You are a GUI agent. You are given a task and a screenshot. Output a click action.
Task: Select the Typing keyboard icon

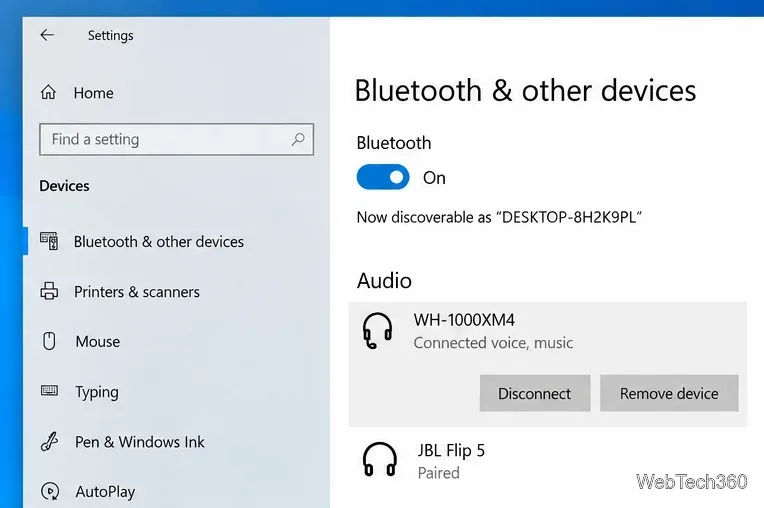coord(49,391)
